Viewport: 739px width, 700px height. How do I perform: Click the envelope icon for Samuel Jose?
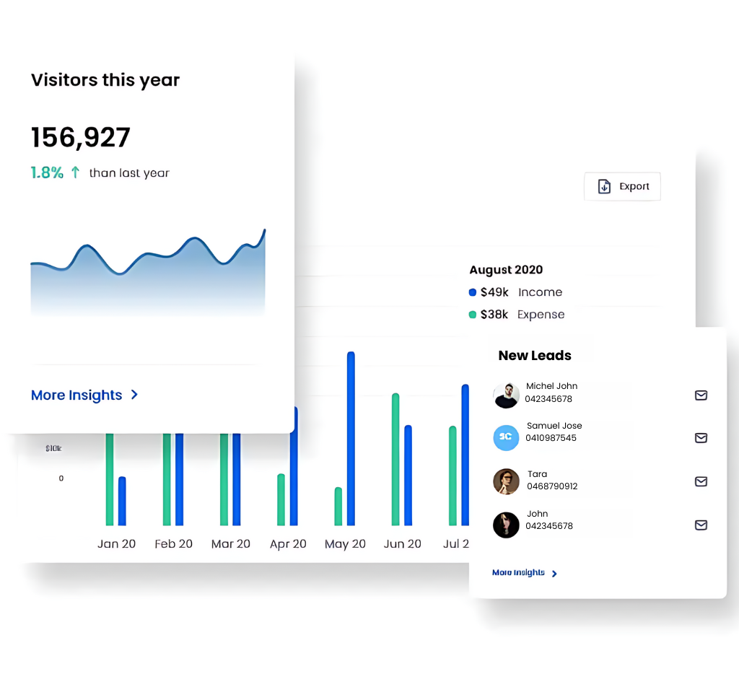pos(700,438)
